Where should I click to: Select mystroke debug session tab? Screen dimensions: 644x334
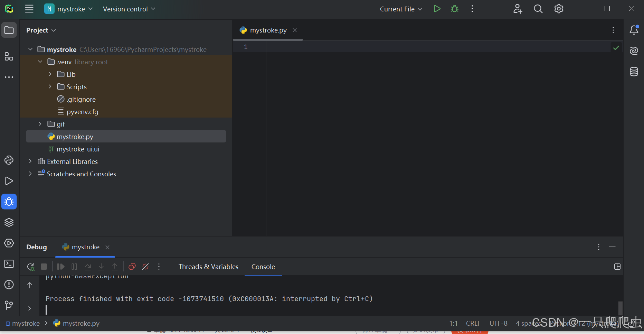tap(85, 247)
